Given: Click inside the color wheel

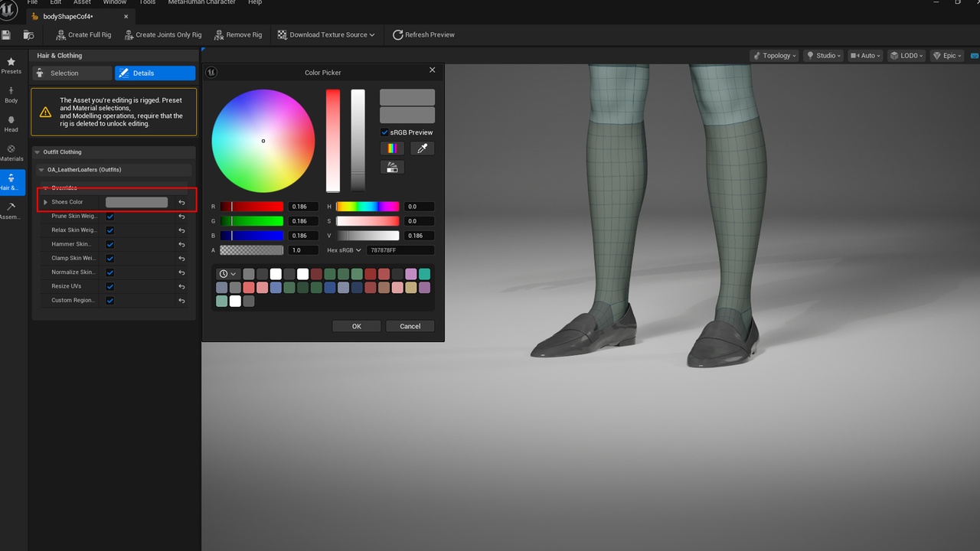Looking at the screenshot, I should pos(263,141).
